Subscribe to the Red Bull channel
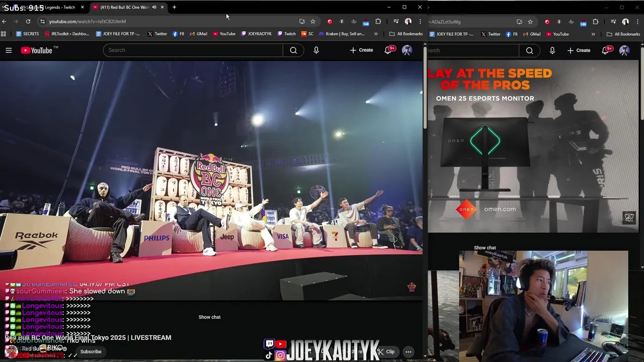The height and width of the screenshot is (362, 644). 91,351
